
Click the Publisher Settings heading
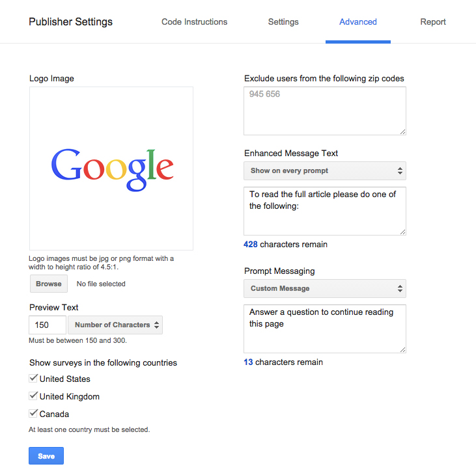pos(71,22)
